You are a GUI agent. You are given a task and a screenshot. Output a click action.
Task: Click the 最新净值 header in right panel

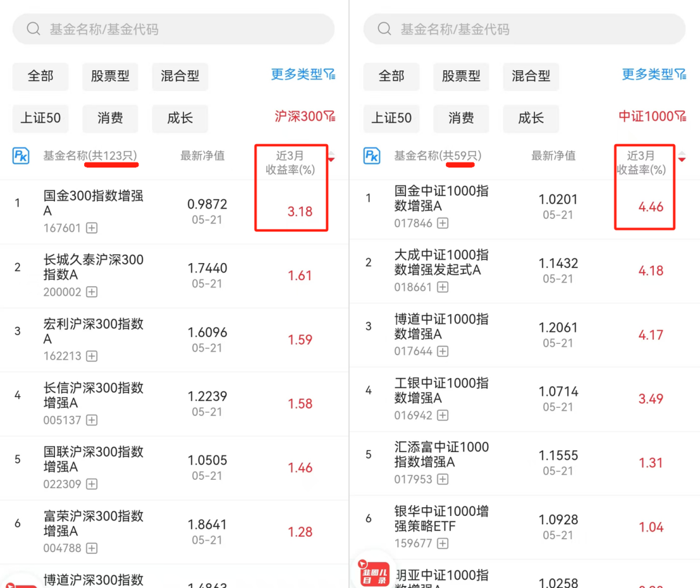tap(553, 156)
